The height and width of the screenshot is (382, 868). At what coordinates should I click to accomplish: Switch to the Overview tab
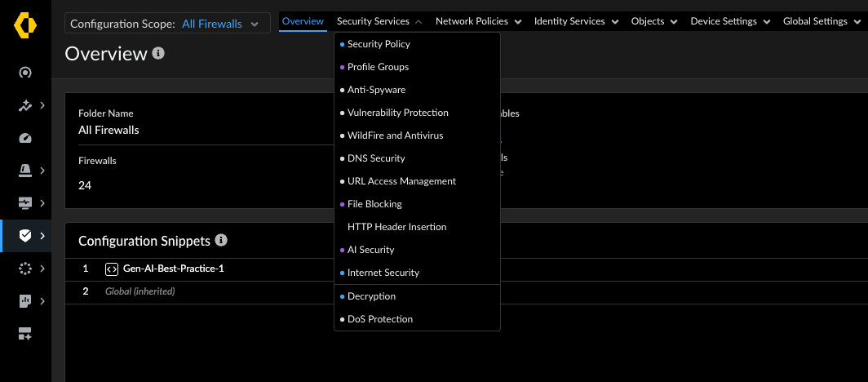303,21
